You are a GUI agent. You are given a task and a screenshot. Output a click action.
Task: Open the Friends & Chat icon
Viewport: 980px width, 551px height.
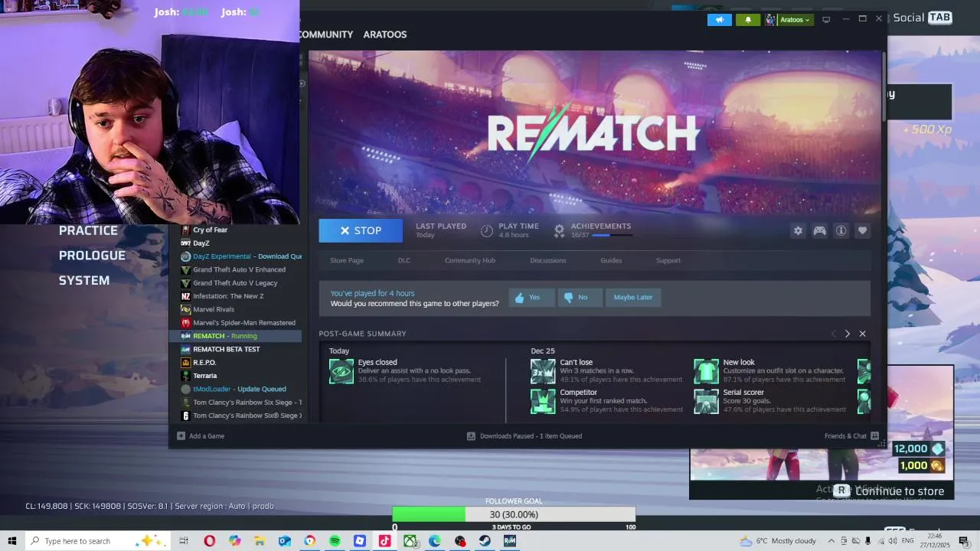(x=874, y=436)
